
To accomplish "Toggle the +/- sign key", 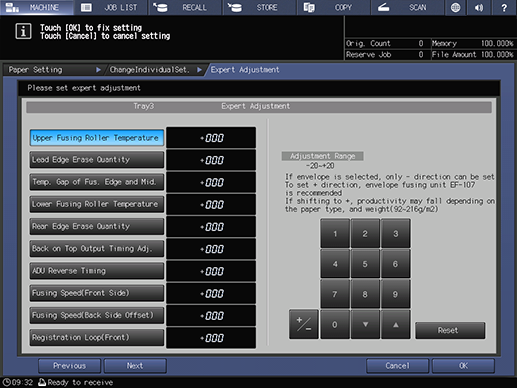I will point(304,324).
